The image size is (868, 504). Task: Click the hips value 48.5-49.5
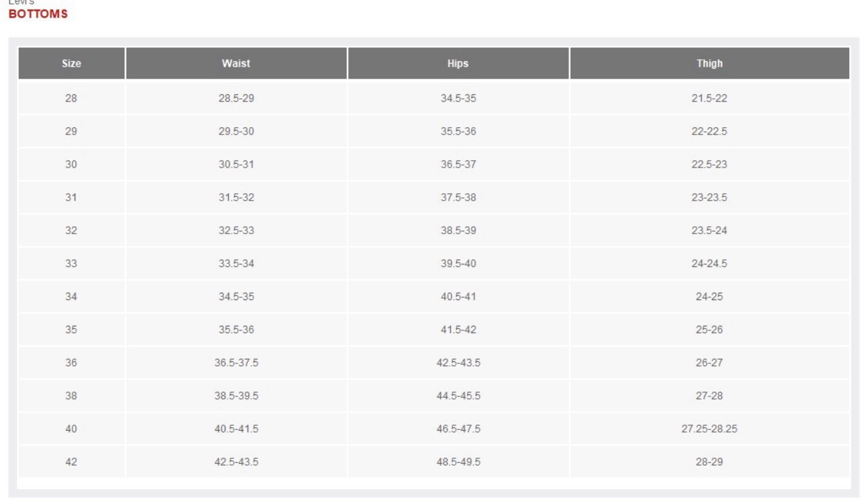click(458, 462)
